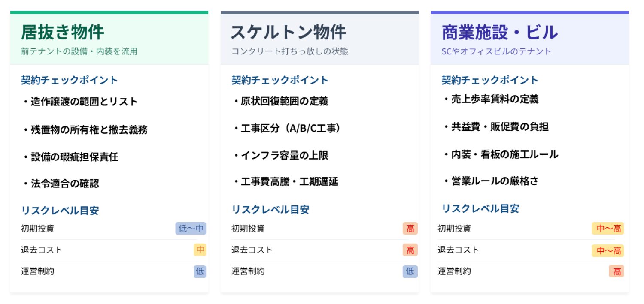The width and height of the screenshot is (644, 304).
Task: Click the スケルトン物件 card heading
Action: (x=288, y=33)
